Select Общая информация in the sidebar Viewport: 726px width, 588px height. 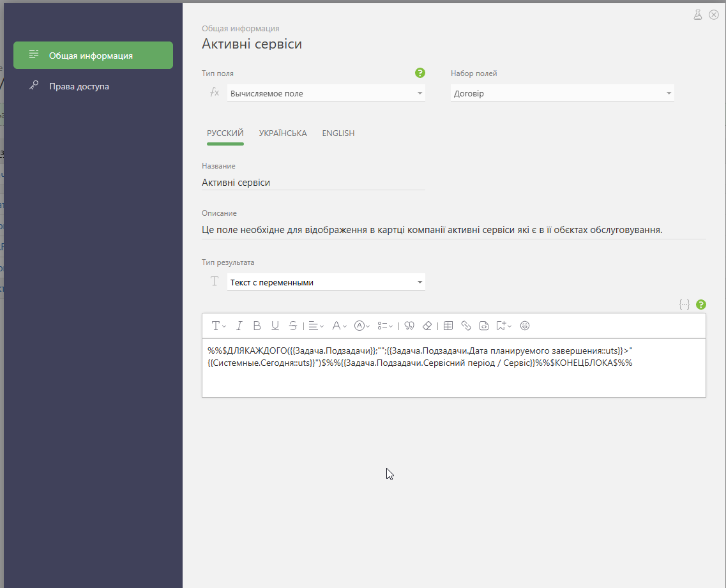click(x=93, y=55)
